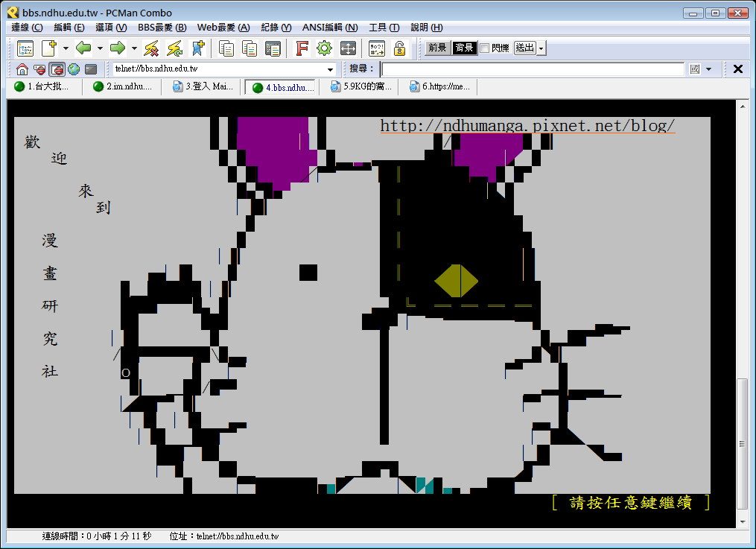The width and height of the screenshot is (756, 549).
Task: Click the 搜尋 search input field
Action: (533, 69)
